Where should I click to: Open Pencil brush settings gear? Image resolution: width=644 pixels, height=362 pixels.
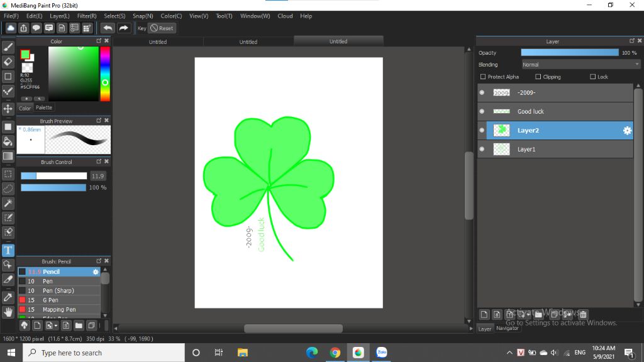point(96,271)
